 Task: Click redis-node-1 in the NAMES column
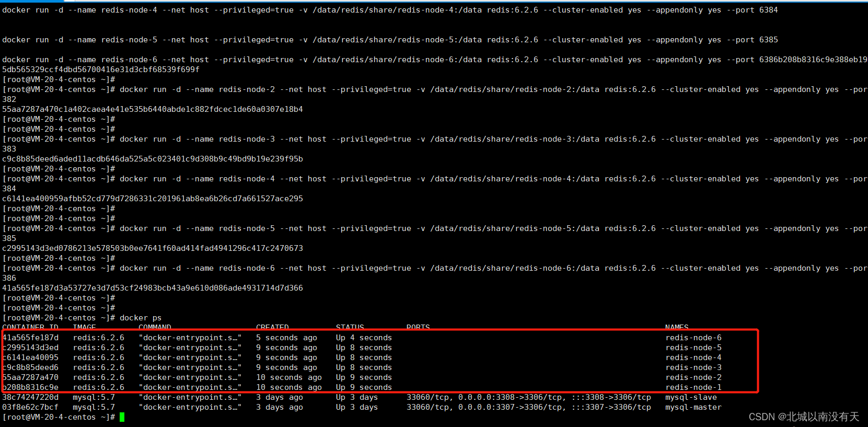pyautogui.click(x=693, y=387)
